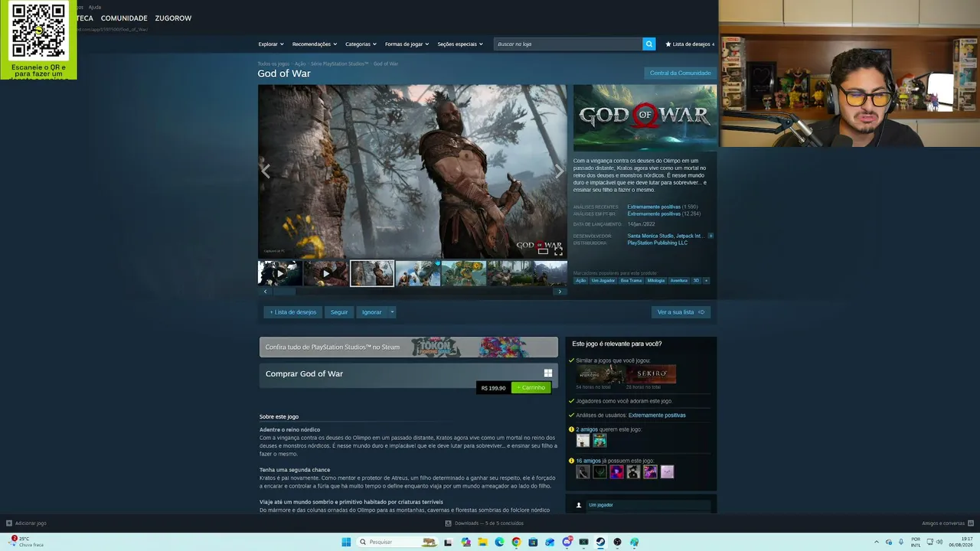Expand the Formas de jogar dropdown

(407, 44)
